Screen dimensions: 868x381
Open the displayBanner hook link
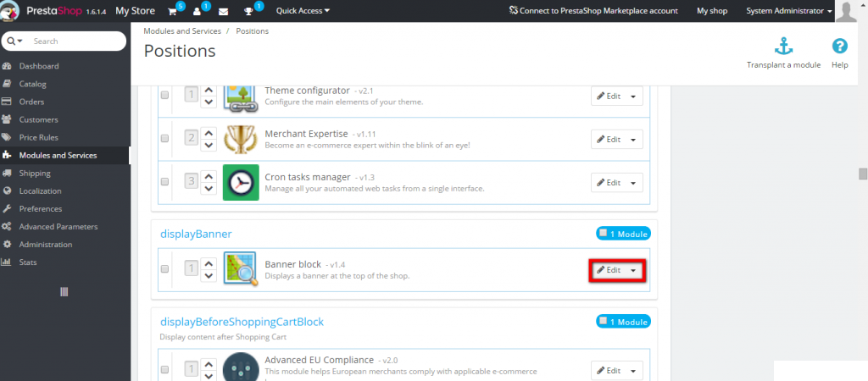click(196, 234)
